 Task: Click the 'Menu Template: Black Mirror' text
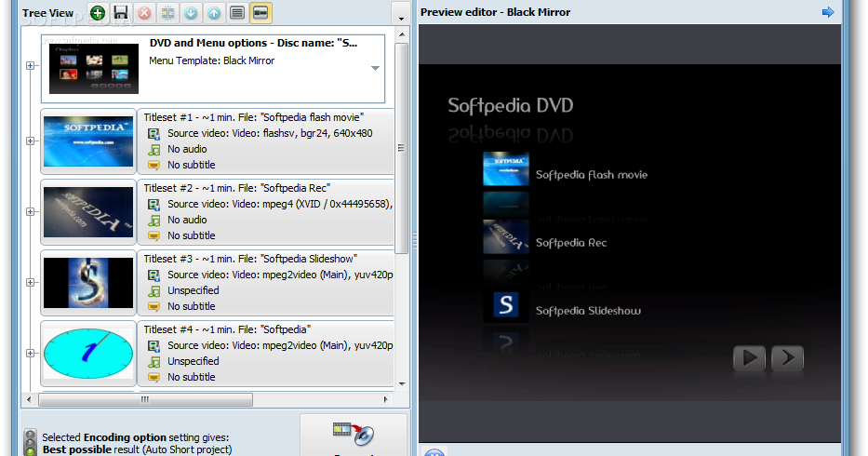pos(211,60)
